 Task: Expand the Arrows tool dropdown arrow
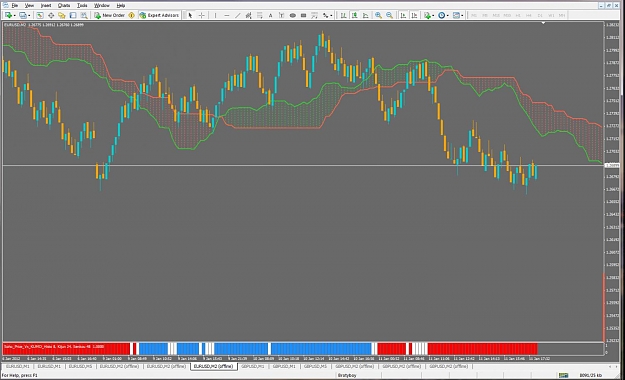331,16
